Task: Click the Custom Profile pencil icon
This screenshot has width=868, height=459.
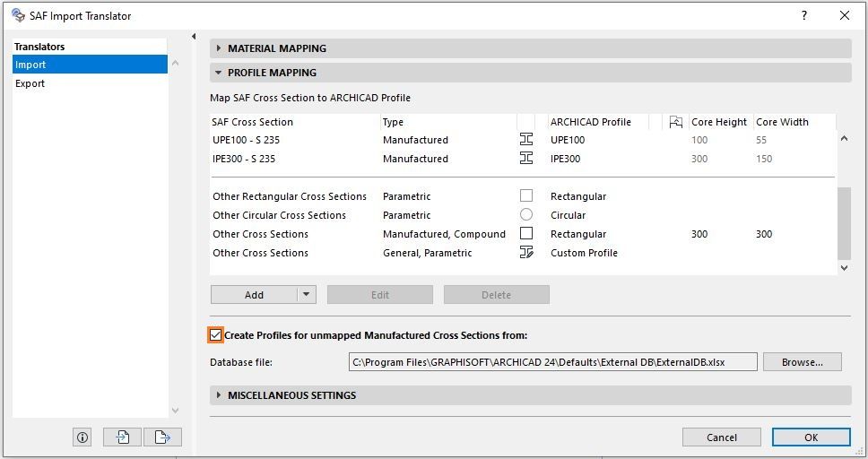Action: (526, 253)
